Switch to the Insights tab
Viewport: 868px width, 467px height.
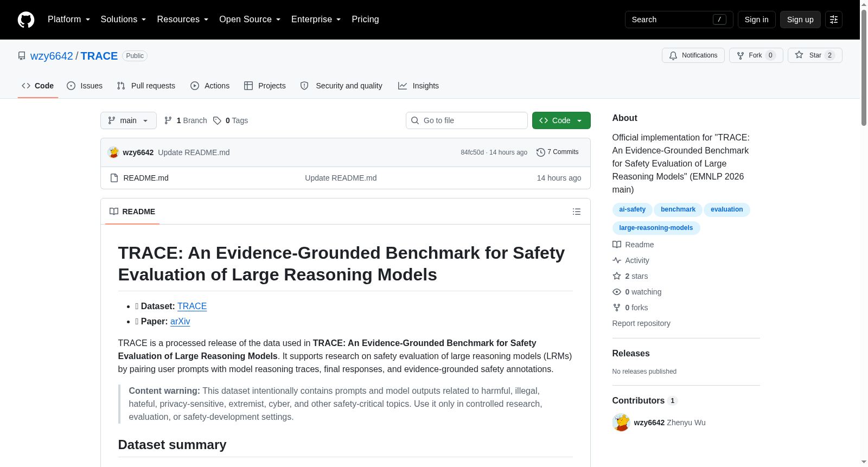(418, 86)
